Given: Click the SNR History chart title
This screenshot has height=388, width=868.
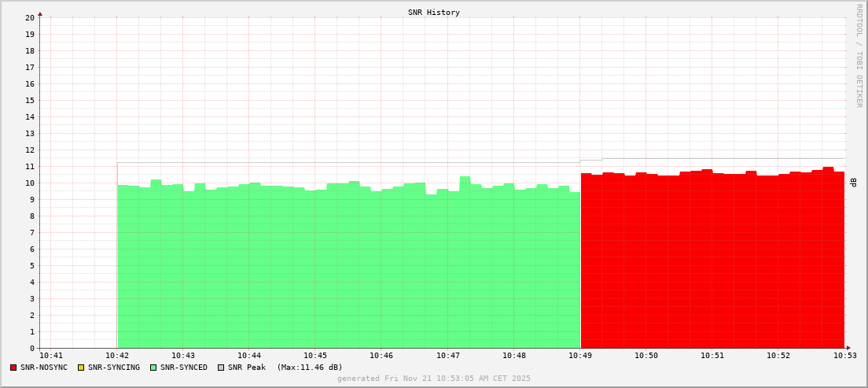Looking at the screenshot, I should tap(433, 13).
